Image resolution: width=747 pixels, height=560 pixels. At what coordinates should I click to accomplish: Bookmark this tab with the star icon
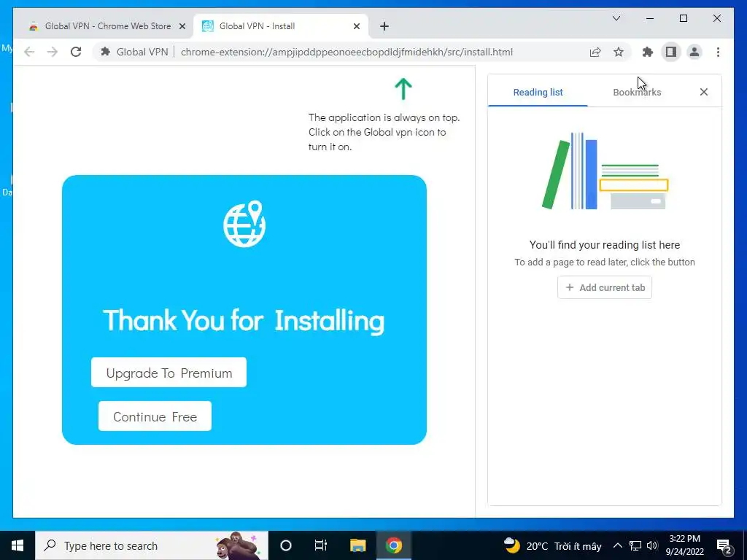[619, 52]
